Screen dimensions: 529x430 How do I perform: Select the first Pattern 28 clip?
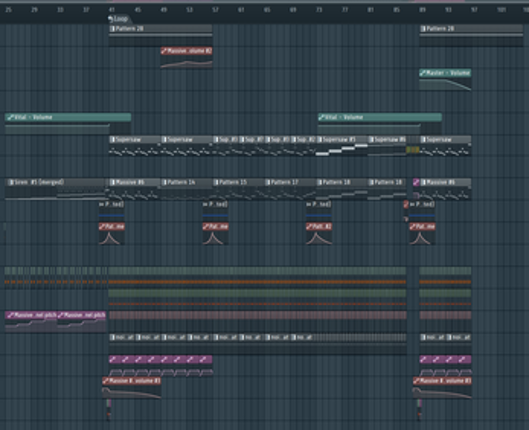click(161, 29)
